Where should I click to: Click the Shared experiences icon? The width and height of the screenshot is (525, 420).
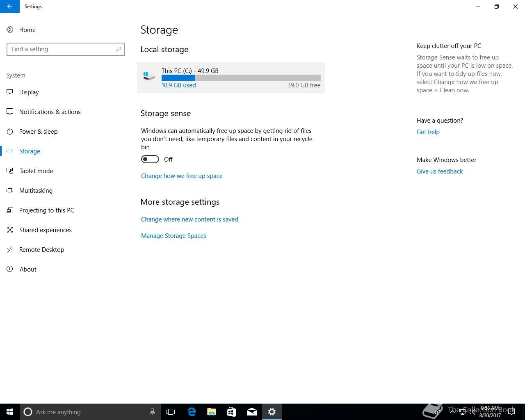coord(10,230)
